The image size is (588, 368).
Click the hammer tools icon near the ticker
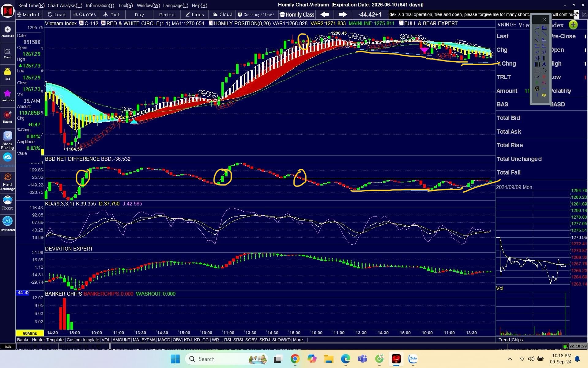tap(576, 14)
